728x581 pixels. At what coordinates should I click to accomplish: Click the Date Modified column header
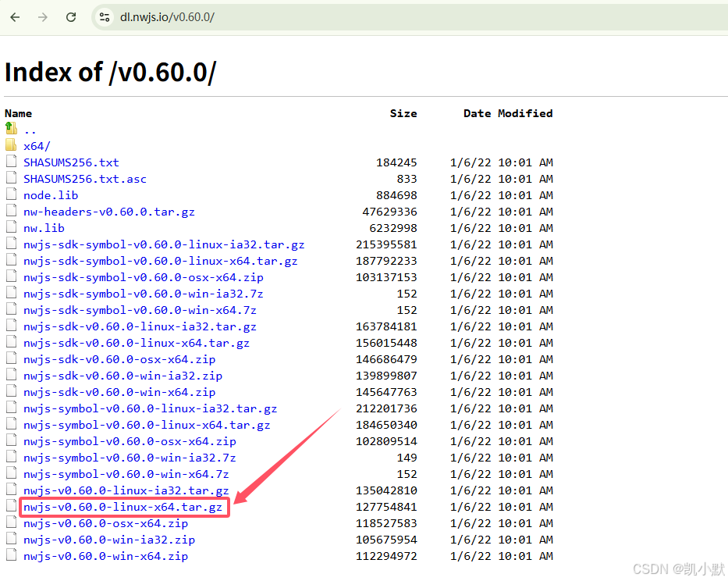(x=508, y=113)
